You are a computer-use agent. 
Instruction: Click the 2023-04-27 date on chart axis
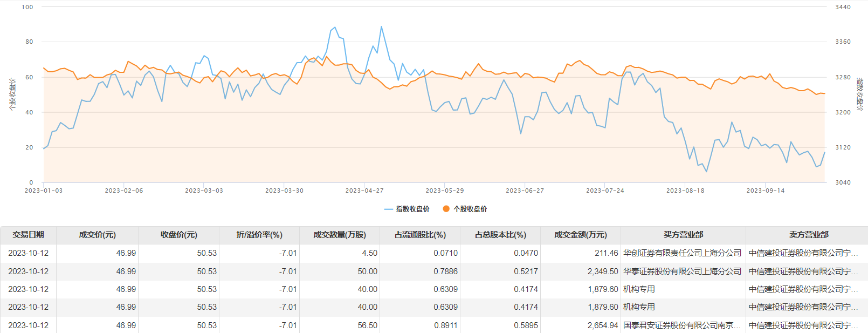click(364, 191)
